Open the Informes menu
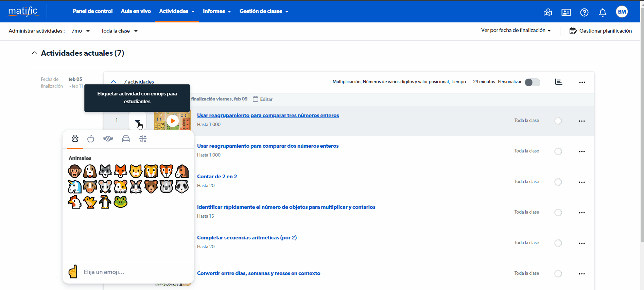The height and width of the screenshot is (290, 644). click(217, 11)
